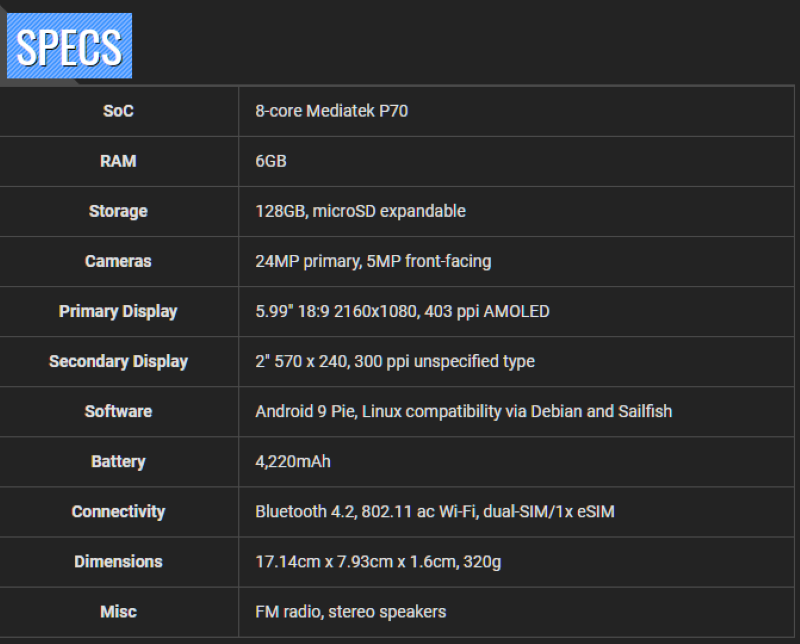Click the Primary Display label
Viewport: 800px width, 644px height.
(x=118, y=311)
